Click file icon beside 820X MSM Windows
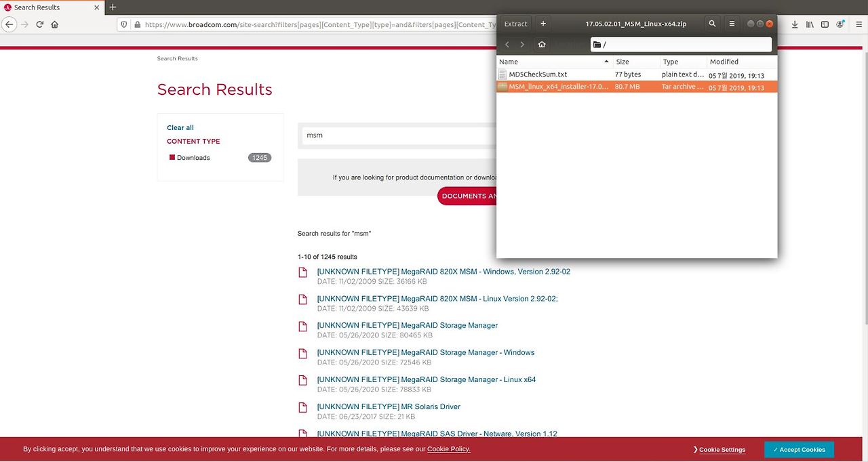Screen dimensions: 868x462 (303, 272)
